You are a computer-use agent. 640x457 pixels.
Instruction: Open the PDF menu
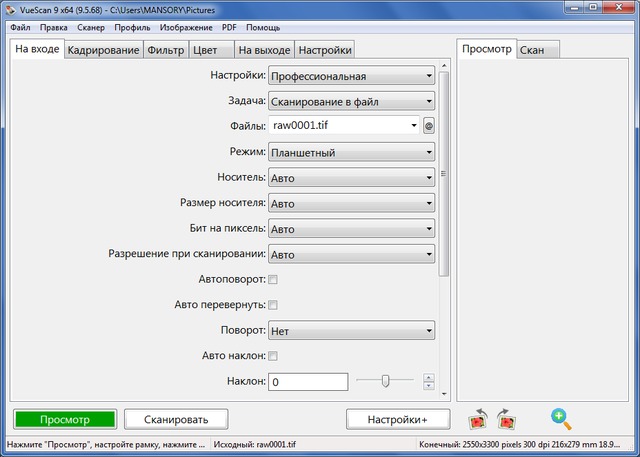pos(229,28)
